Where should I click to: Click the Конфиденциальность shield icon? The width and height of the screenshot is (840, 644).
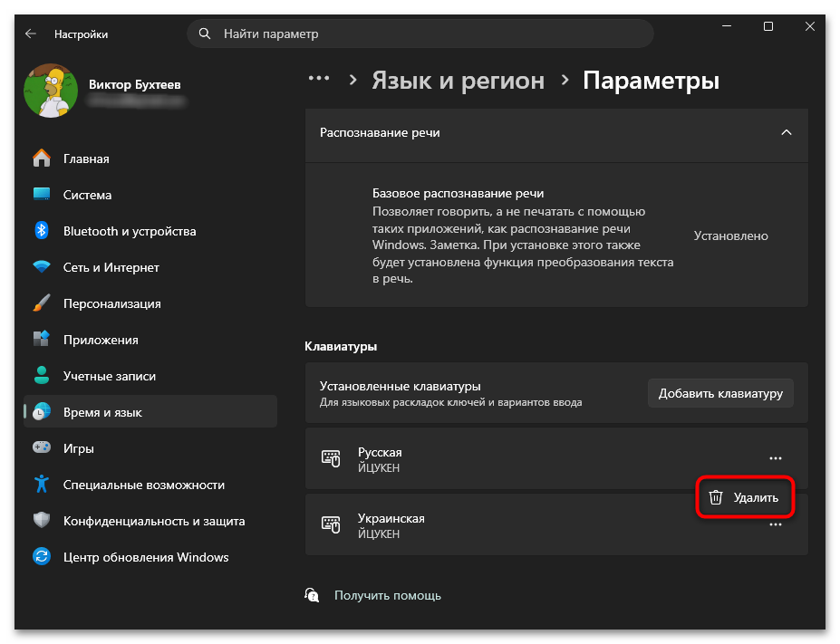pyautogui.click(x=42, y=520)
